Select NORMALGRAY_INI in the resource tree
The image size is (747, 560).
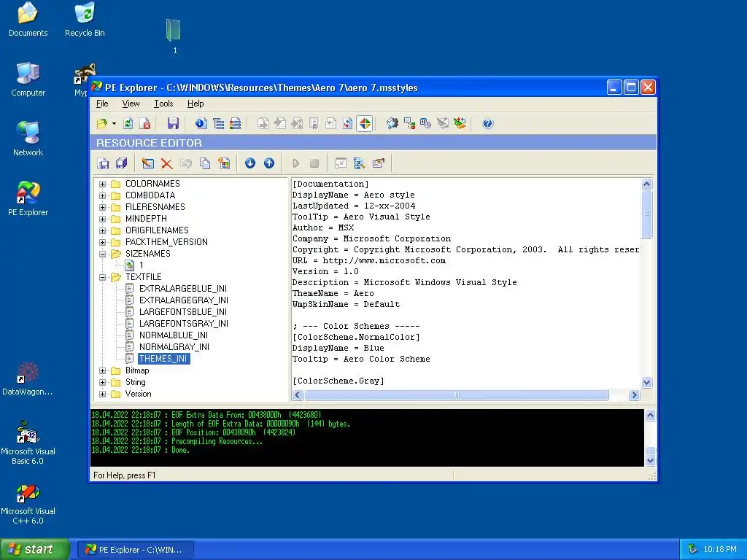click(x=174, y=346)
